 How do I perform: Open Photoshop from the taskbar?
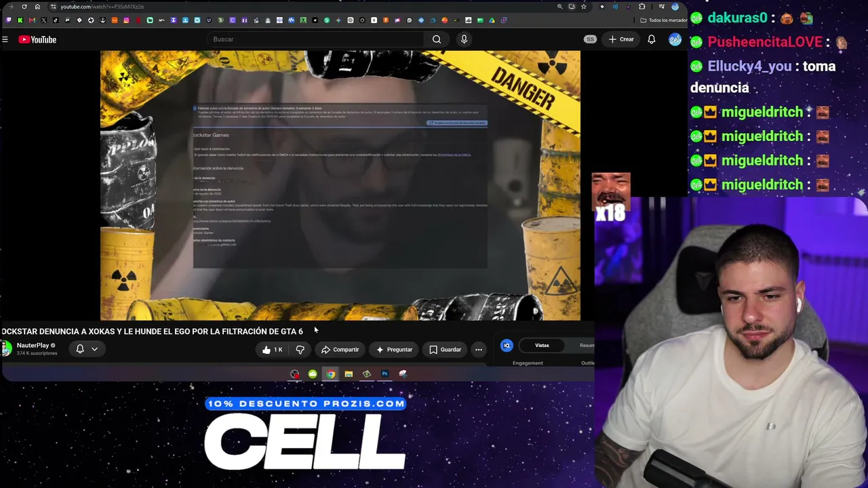384,374
